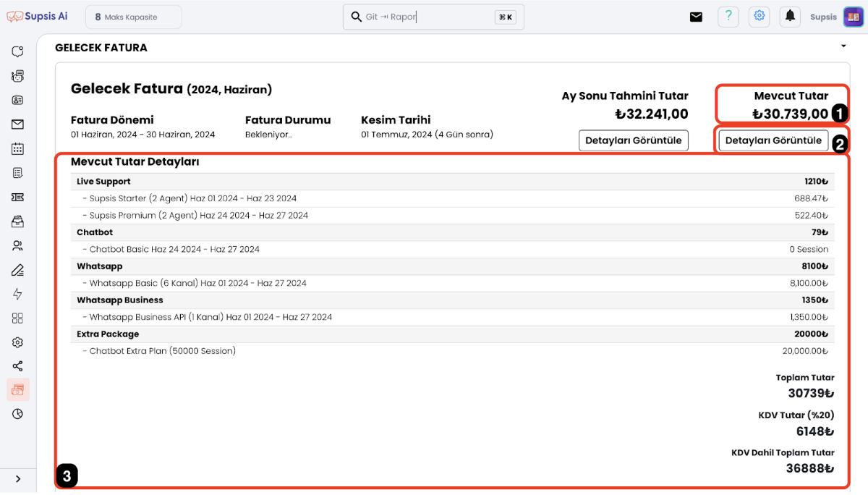The image size is (868, 495).
Task: Click the Mevcut Tutar Detayları heading
Action: 135,162
